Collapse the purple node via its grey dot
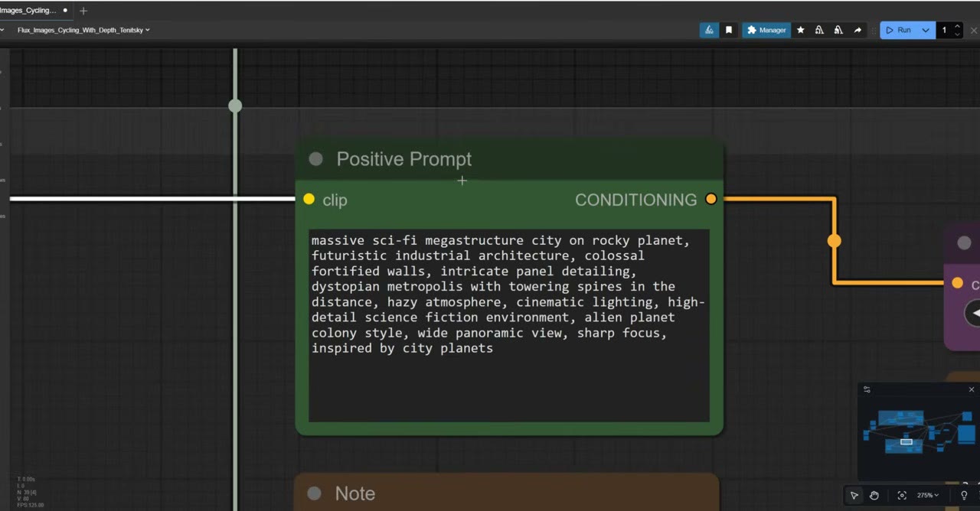The width and height of the screenshot is (980, 511). [x=964, y=242]
